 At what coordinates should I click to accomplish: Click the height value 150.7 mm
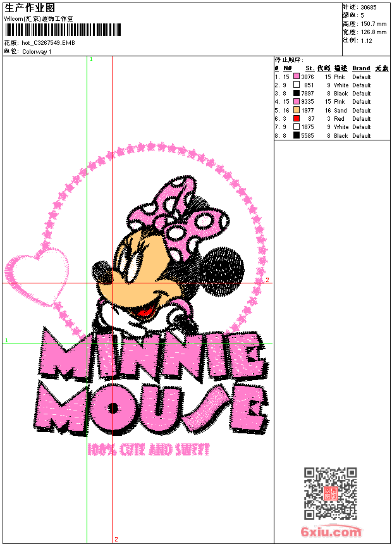pos(374,24)
